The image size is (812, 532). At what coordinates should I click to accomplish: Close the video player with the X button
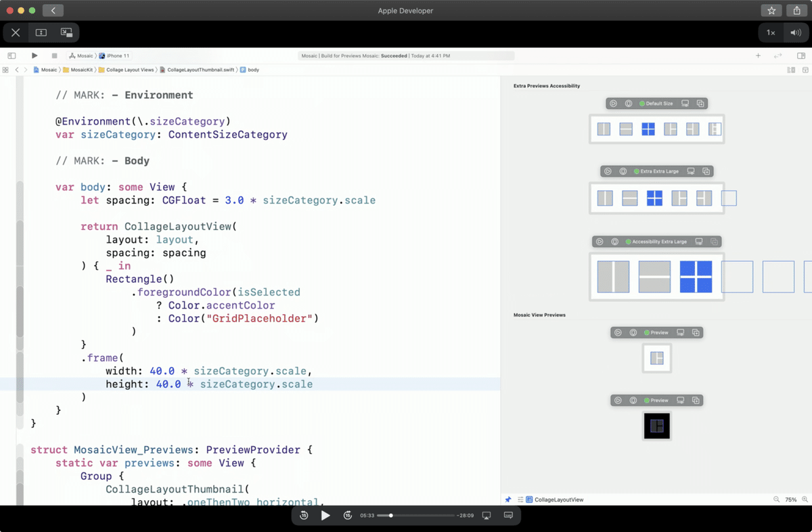pos(16,32)
